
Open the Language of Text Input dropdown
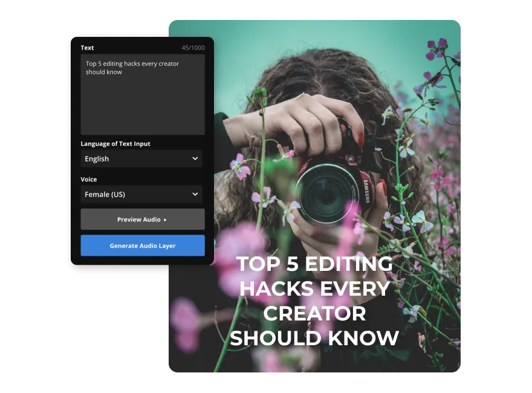(x=141, y=159)
